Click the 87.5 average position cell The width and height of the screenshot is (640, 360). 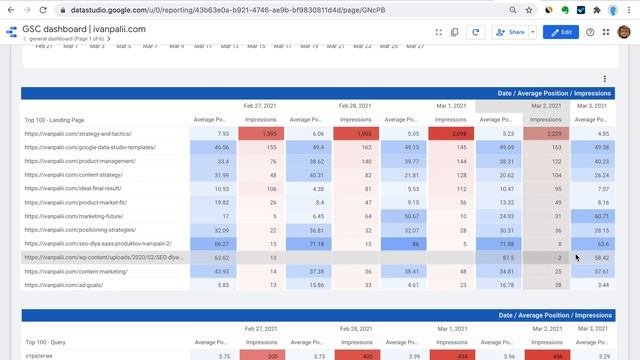click(x=499, y=258)
